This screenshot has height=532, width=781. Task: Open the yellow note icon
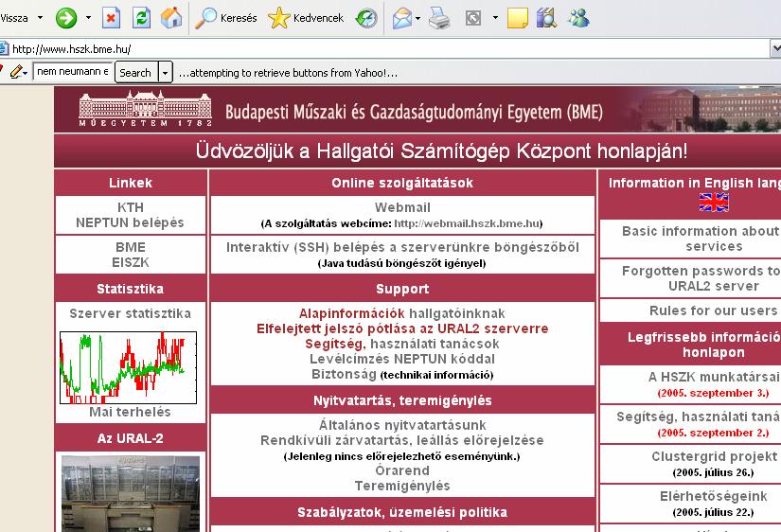pos(517,18)
